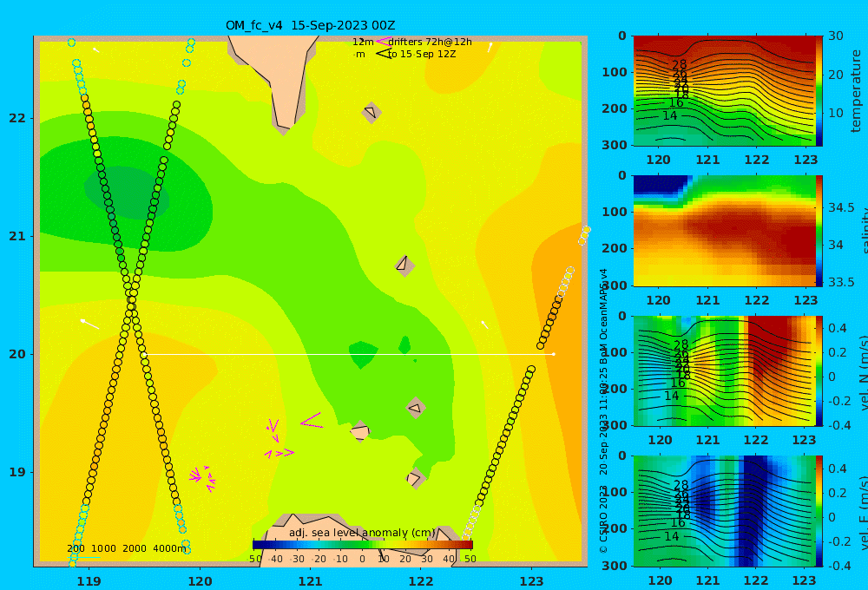
Task: Click the large magenta drifter arrow
Action: (x=312, y=420)
